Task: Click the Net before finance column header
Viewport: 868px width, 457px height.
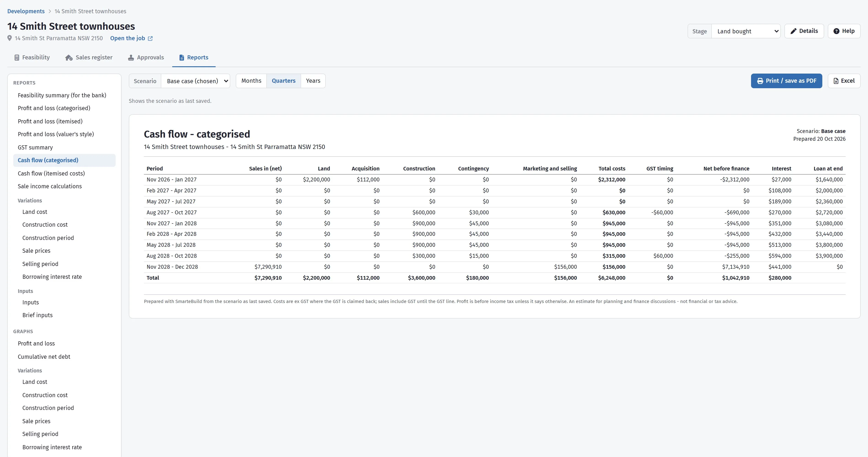Action: 726,168
